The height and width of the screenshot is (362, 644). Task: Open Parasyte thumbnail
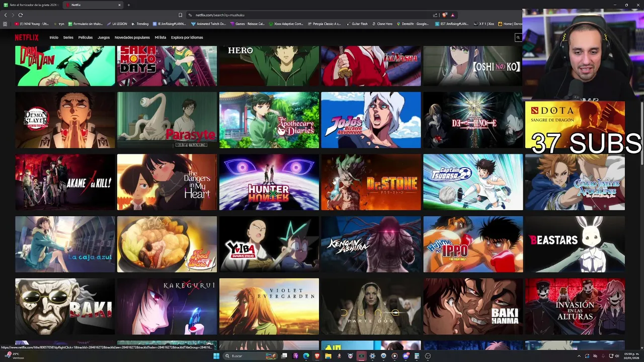click(x=167, y=120)
